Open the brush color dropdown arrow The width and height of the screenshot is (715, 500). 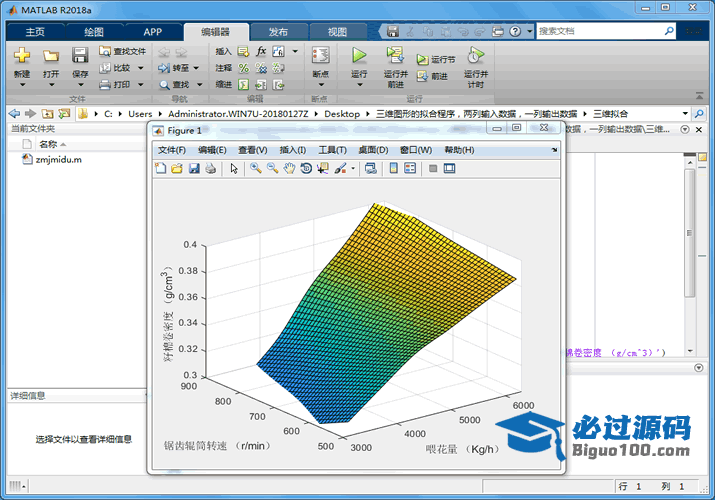[353, 169]
